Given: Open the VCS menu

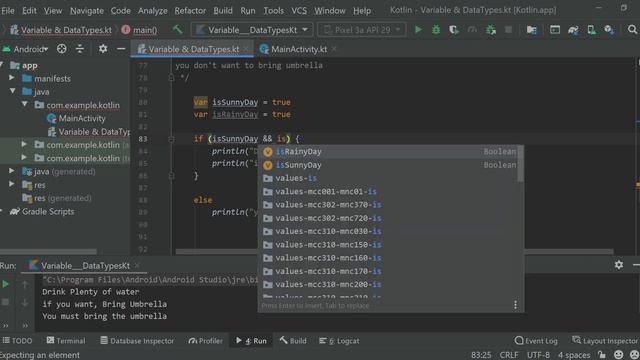Looking at the screenshot, I should point(299,11).
